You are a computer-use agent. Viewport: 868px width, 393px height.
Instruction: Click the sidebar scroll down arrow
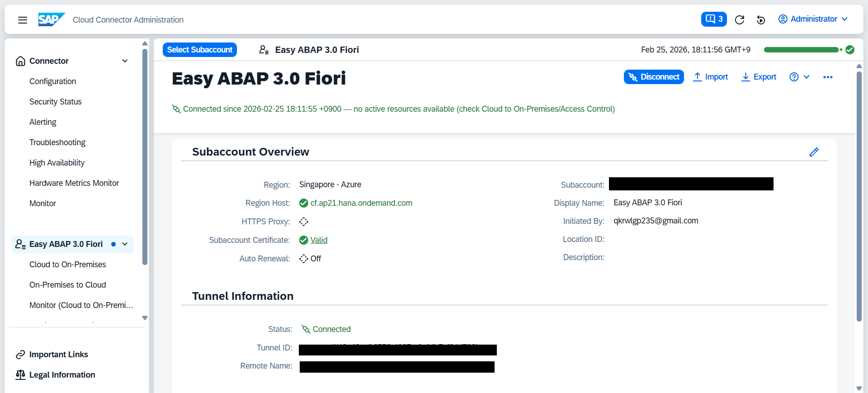[x=145, y=318]
